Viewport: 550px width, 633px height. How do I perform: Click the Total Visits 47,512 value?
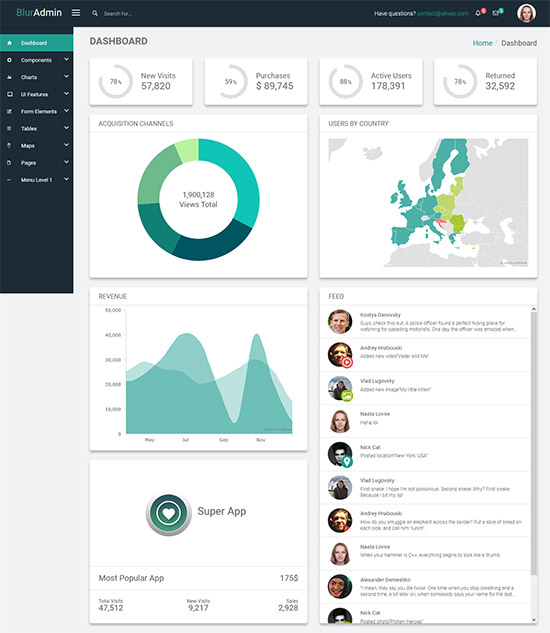[111, 608]
